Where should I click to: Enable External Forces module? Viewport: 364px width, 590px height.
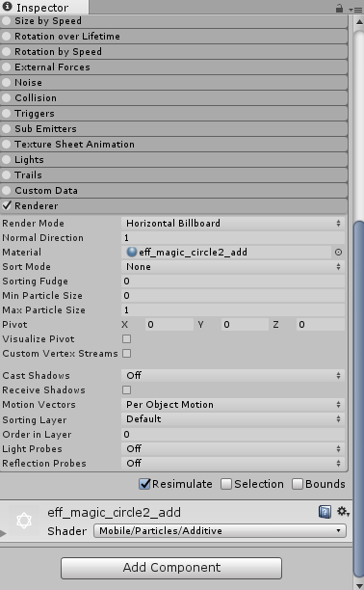pos(7,67)
